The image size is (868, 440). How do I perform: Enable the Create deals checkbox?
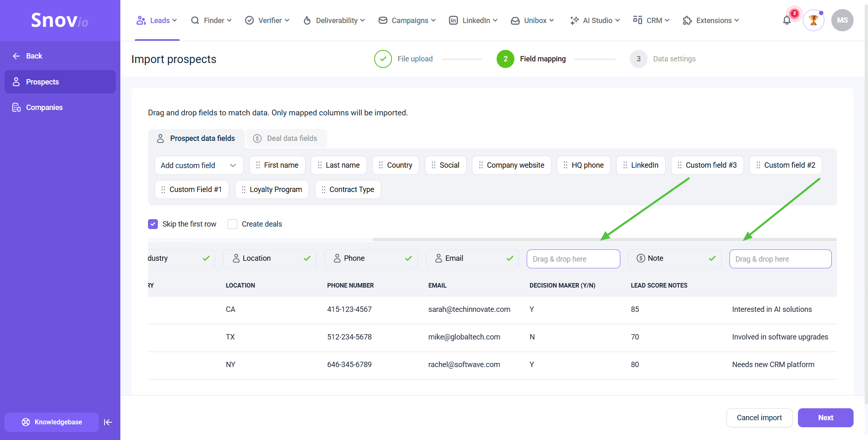pos(232,224)
